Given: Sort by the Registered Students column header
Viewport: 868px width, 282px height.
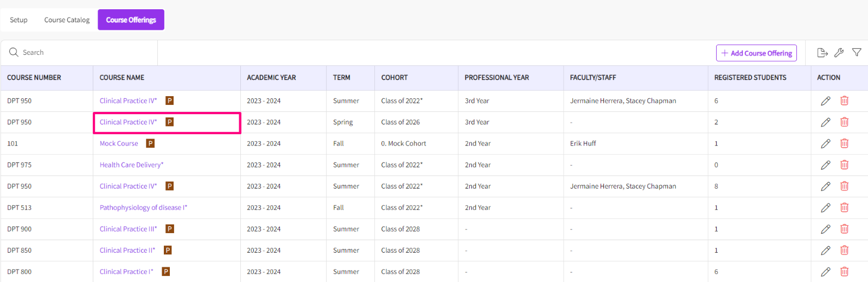Looking at the screenshot, I should click(x=750, y=78).
